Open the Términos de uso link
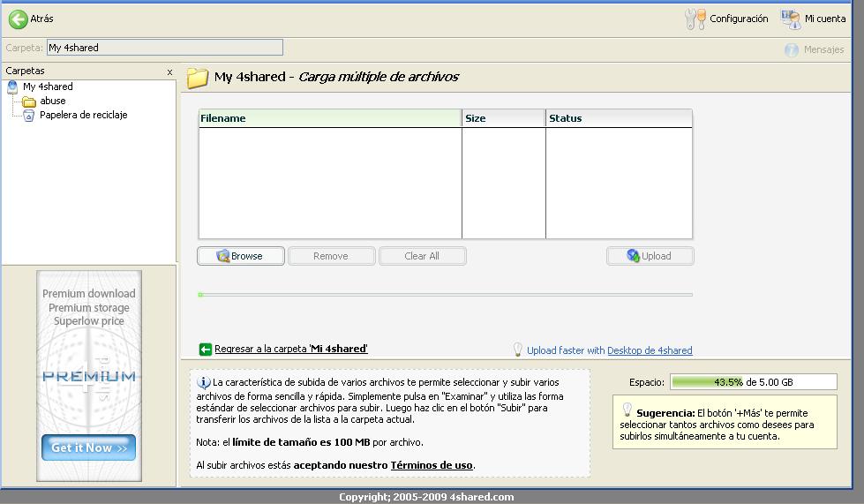Image resolution: width=864 pixels, height=504 pixels. pos(432,465)
